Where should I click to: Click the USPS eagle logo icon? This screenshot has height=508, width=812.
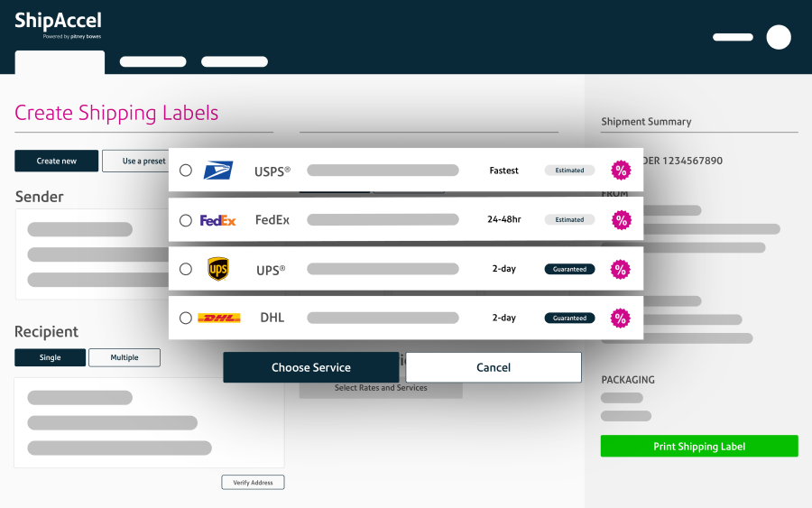(218, 171)
